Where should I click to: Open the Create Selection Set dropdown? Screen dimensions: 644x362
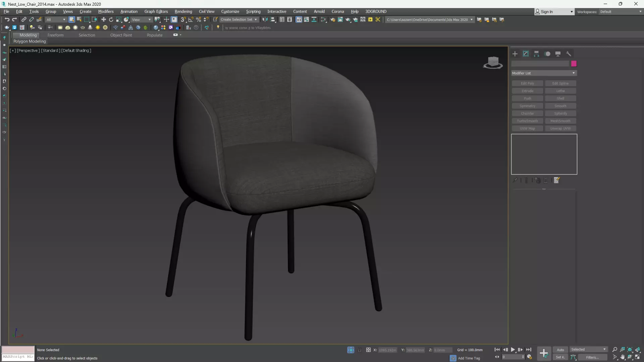point(239,19)
